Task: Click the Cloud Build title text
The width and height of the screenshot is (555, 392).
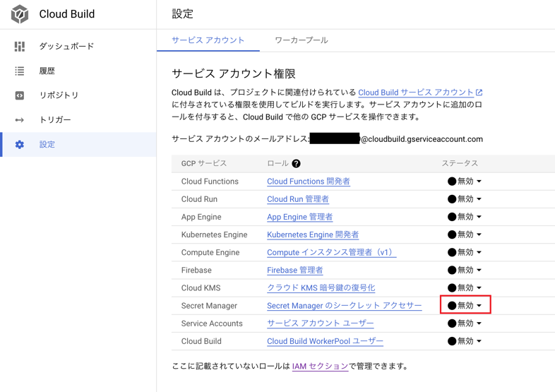Action: pos(67,14)
